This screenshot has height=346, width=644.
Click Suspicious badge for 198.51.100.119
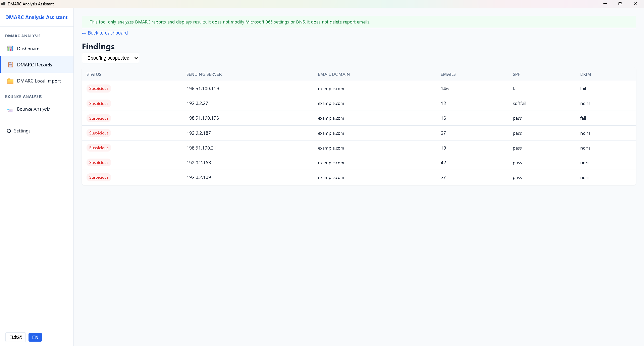point(99,89)
